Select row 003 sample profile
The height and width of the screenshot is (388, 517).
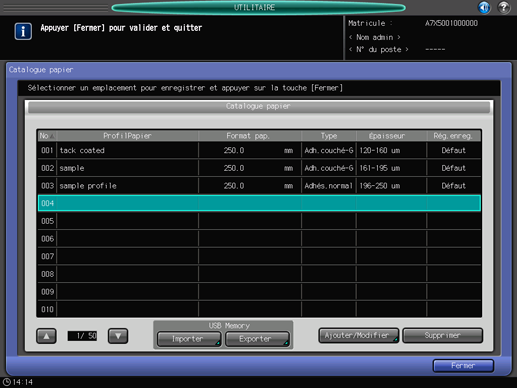point(259,186)
